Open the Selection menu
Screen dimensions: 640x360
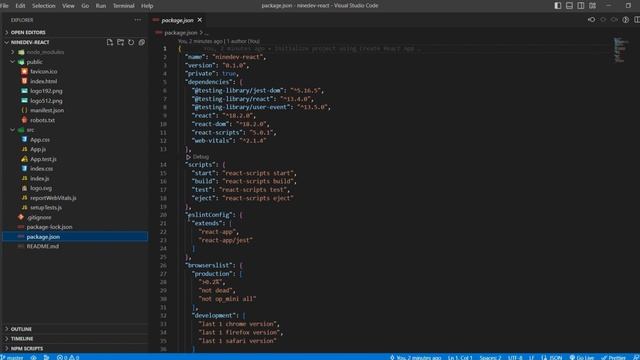click(43, 6)
